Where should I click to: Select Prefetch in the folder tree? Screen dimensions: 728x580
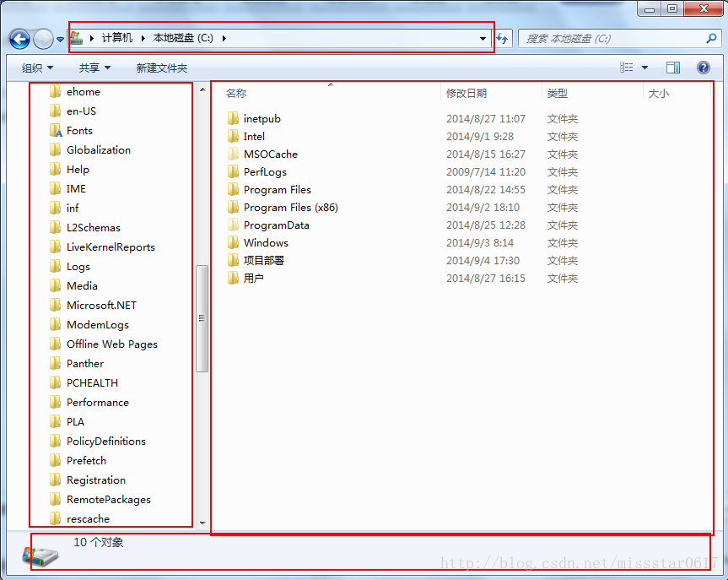point(86,461)
